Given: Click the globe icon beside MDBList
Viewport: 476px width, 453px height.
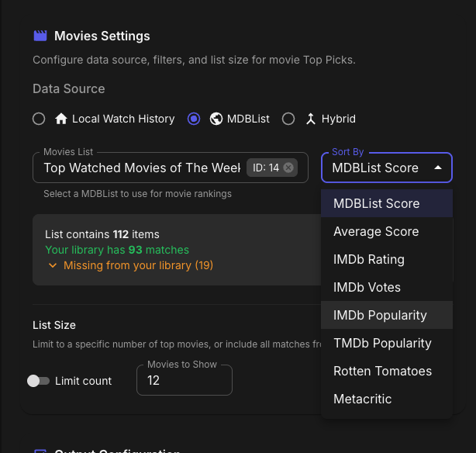Looking at the screenshot, I should pos(216,119).
